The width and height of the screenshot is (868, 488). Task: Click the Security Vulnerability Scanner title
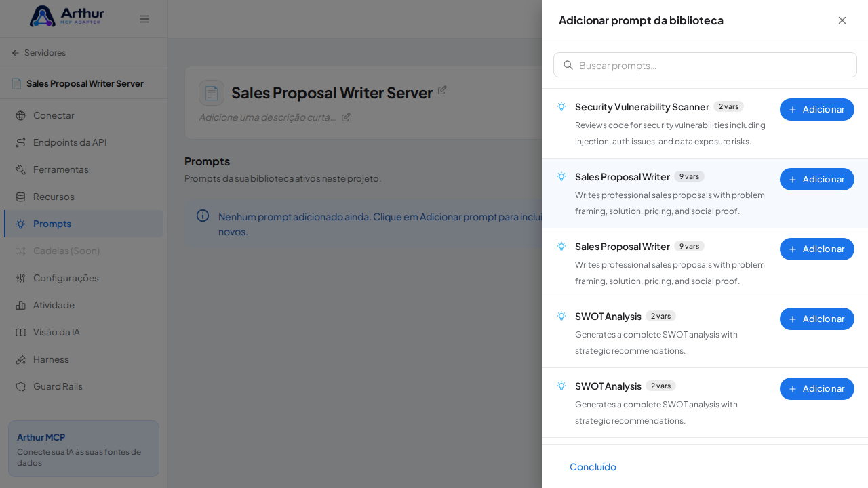point(642,106)
